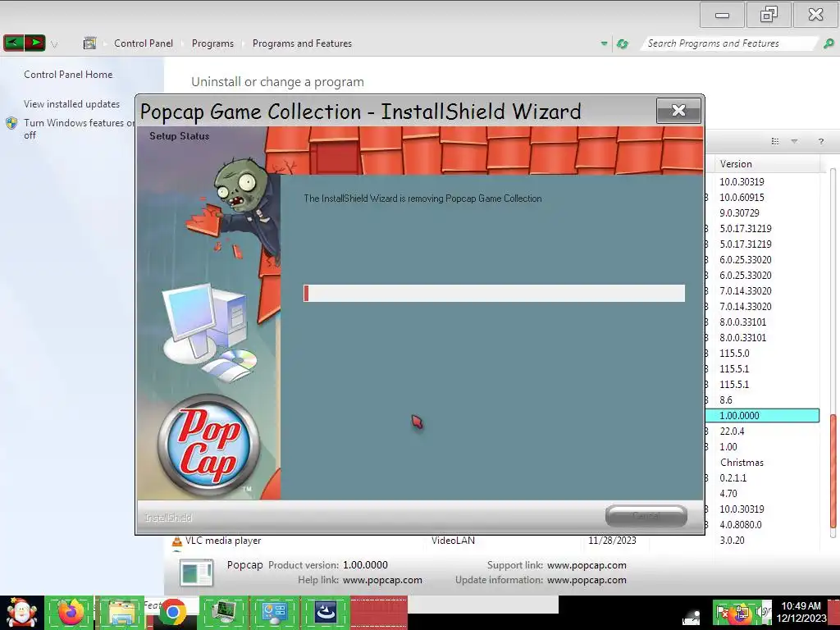Click the Christmas version cell
840x630 pixels.
pyautogui.click(x=742, y=463)
